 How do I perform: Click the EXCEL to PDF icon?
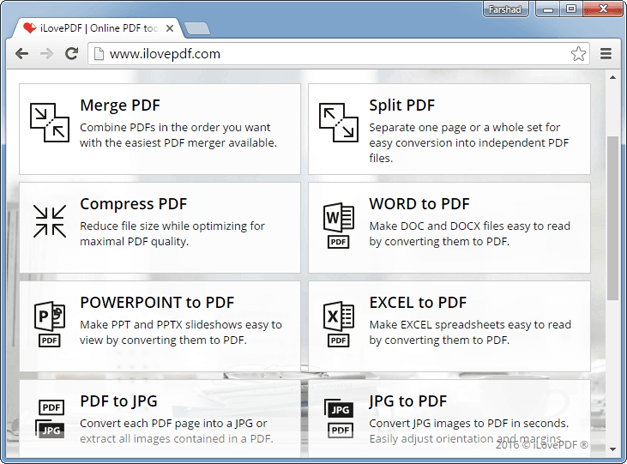[339, 324]
